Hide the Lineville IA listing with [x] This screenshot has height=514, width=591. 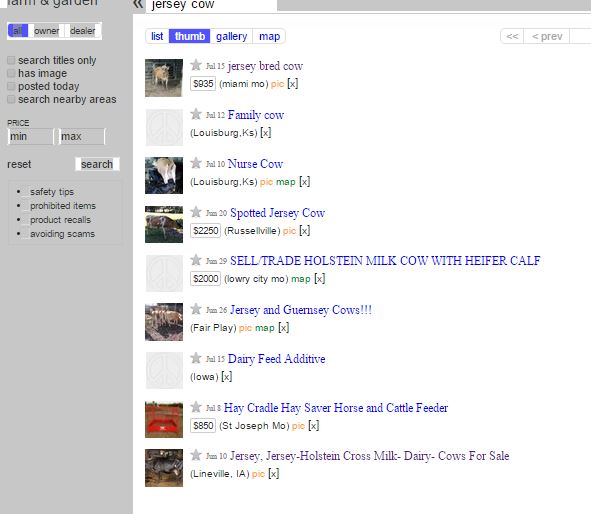(274, 474)
